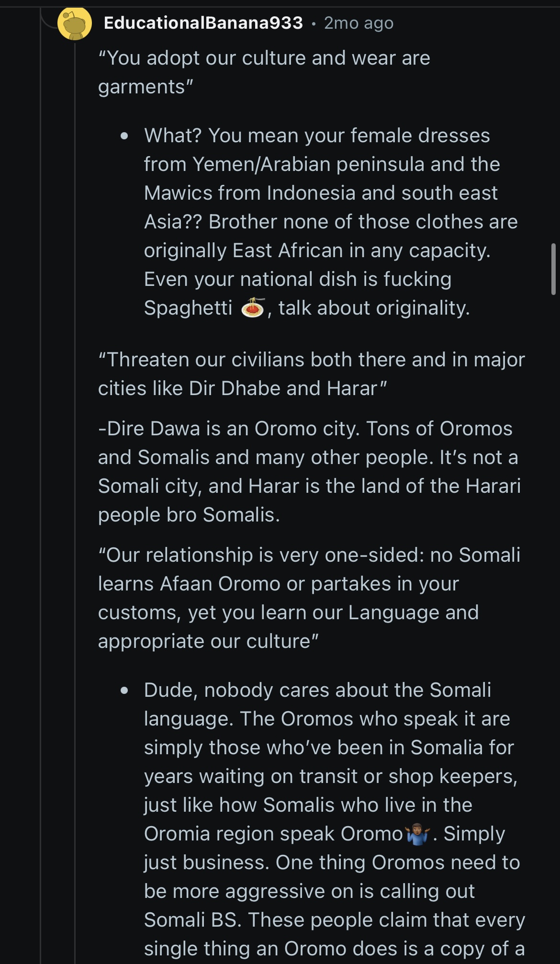Open the EducationalBanana933 user profile link
Image resolution: width=560 pixels, height=964 pixels.
(203, 23)
